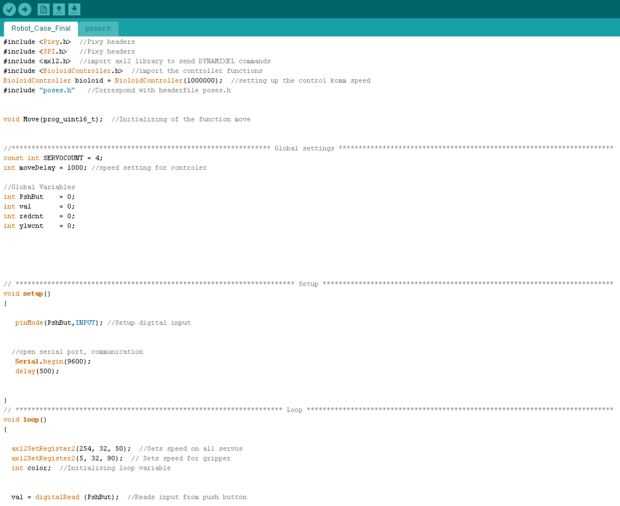The height and width of the screenshot is (506, 620).
Task: Click the Open sketch up-arrow icon
Action: click(59, 9)
